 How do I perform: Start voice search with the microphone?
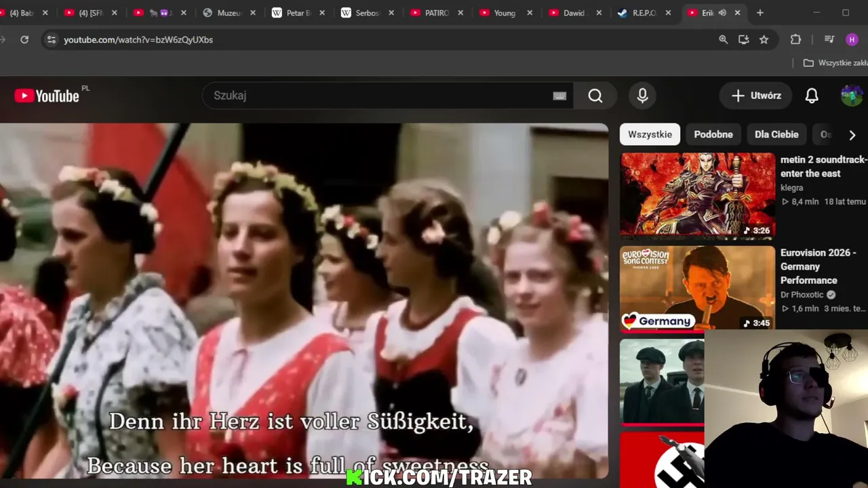tap(643, 96)
